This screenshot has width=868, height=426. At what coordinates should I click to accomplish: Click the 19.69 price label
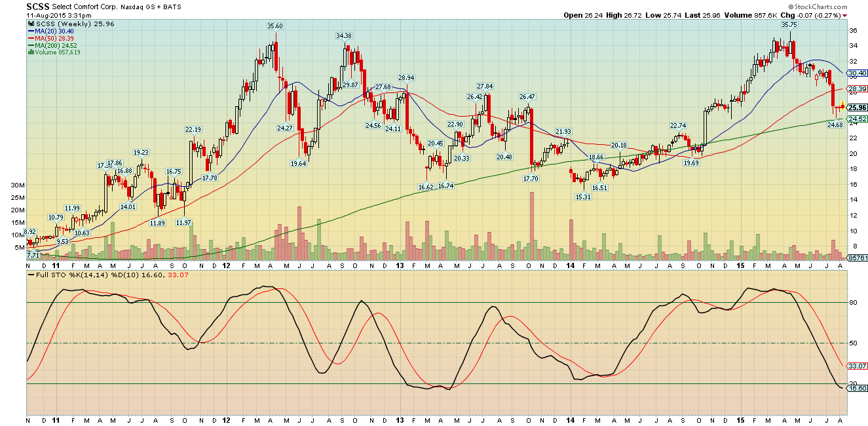pyautogui.click(x=691, y=163)
